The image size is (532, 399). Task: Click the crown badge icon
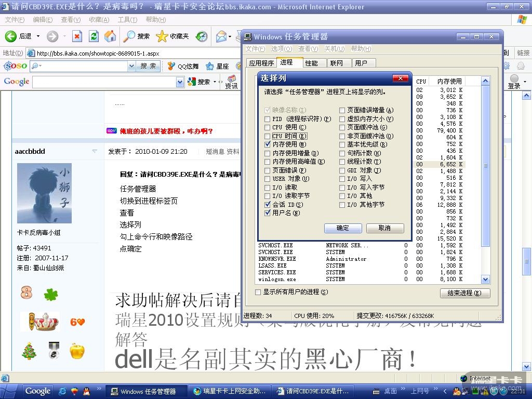click(45, 322)
